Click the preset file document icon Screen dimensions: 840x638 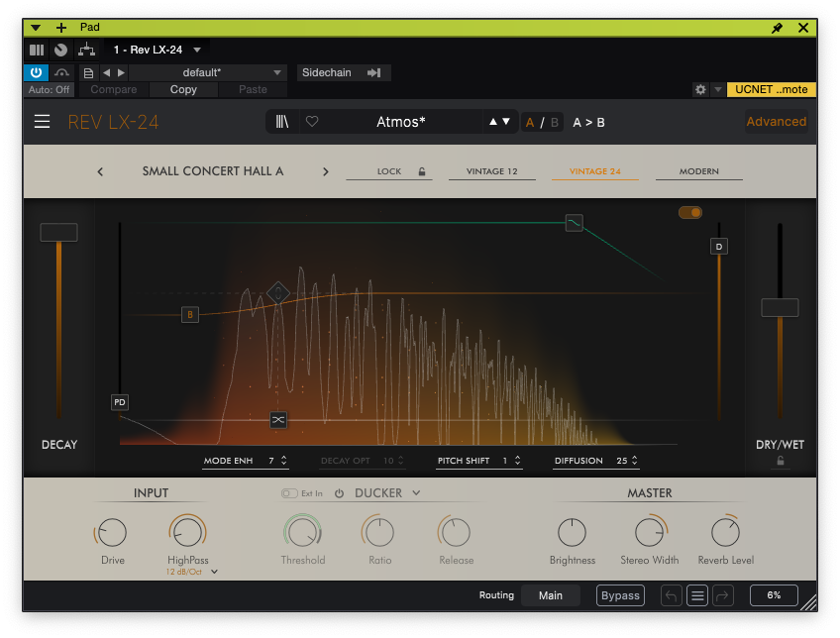[x=88, y=73]
